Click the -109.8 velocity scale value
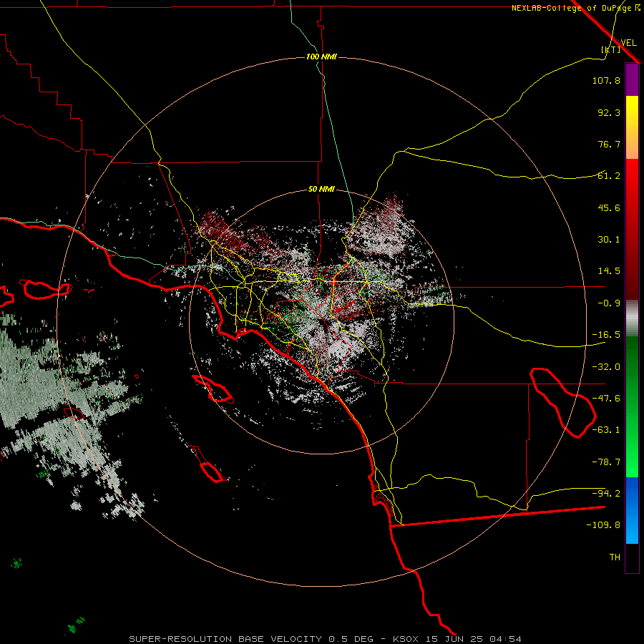This screenshot has width=644, height=644. click(603, 525)
